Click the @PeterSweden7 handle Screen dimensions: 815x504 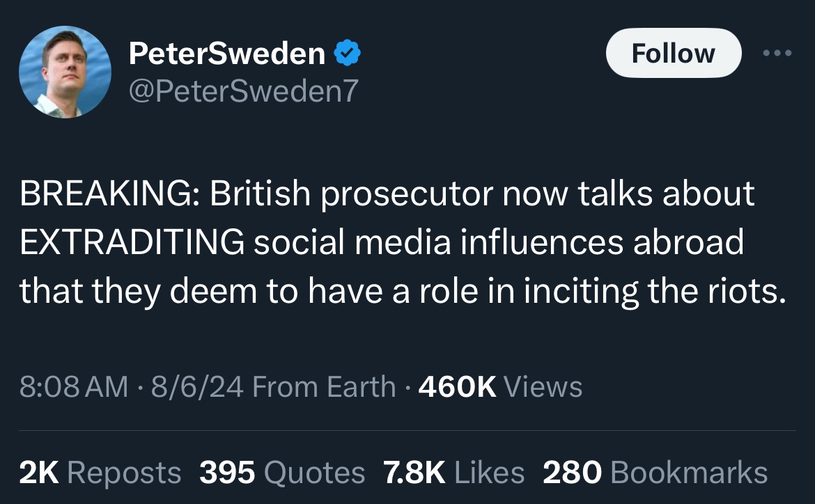[242, 89]
